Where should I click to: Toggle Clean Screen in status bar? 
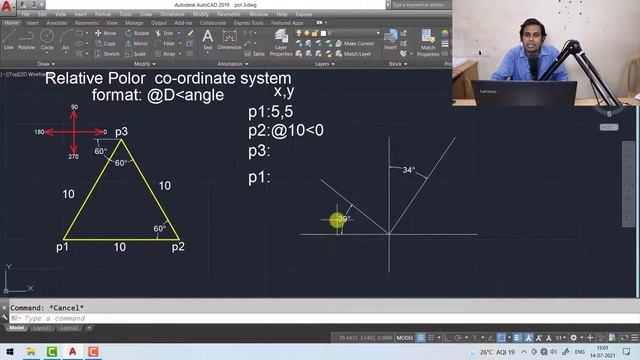click(624, 338)
